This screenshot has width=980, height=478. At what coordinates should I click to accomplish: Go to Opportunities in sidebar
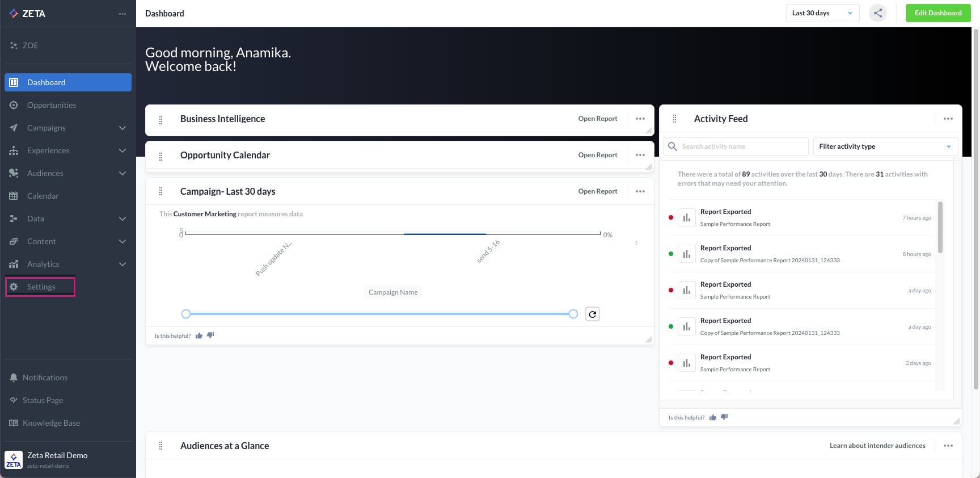click(x=51, y=105)
